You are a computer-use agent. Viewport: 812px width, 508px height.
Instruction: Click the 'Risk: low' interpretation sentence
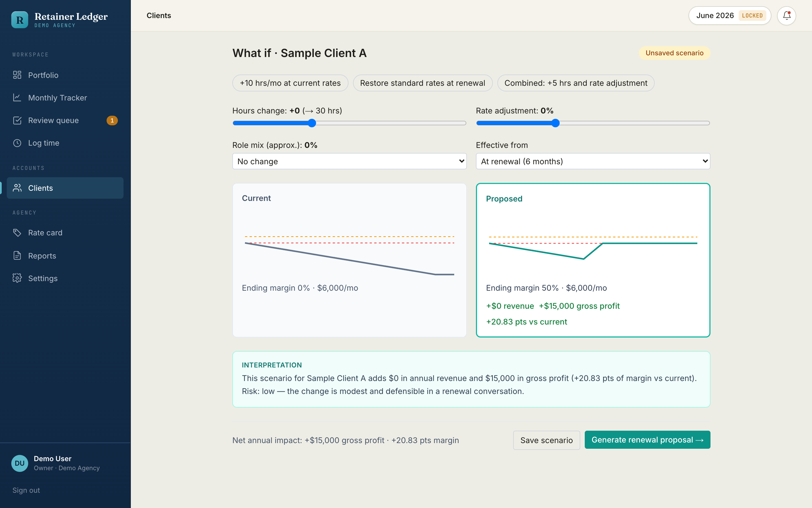coord(383,391)
